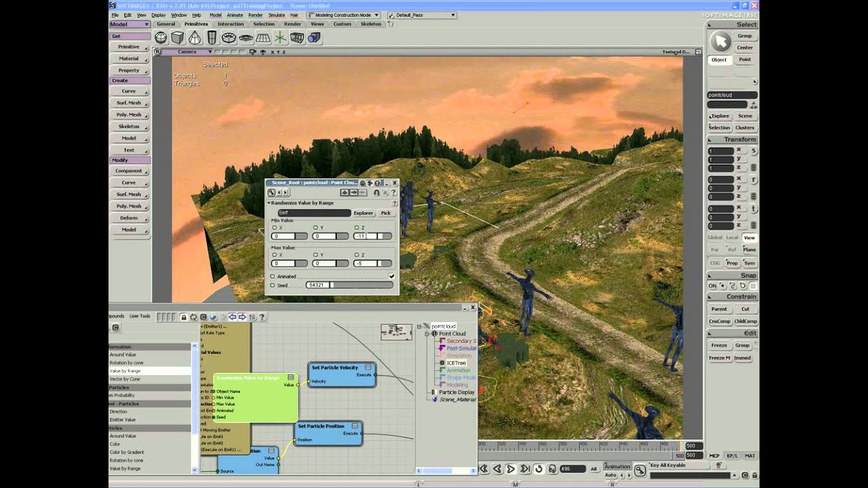Open the Set Particle Position node menu icon

click(x=355, y=426)
